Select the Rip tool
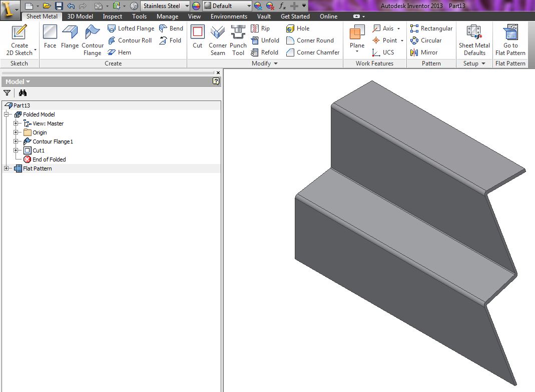The height and width of the screenshot is (392, 535). click(x=260, y=28)
